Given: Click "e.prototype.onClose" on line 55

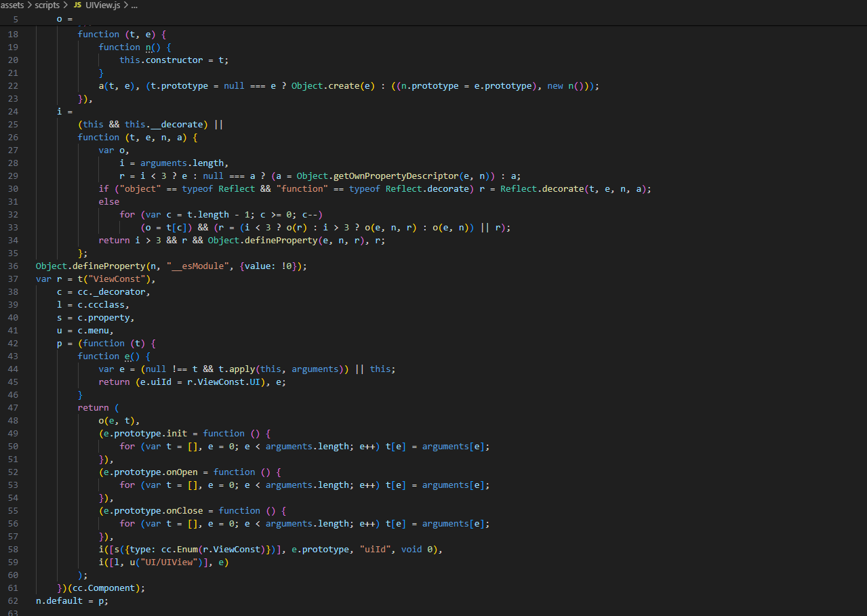Looking at the screenshot, I should (x=153, y=510).
